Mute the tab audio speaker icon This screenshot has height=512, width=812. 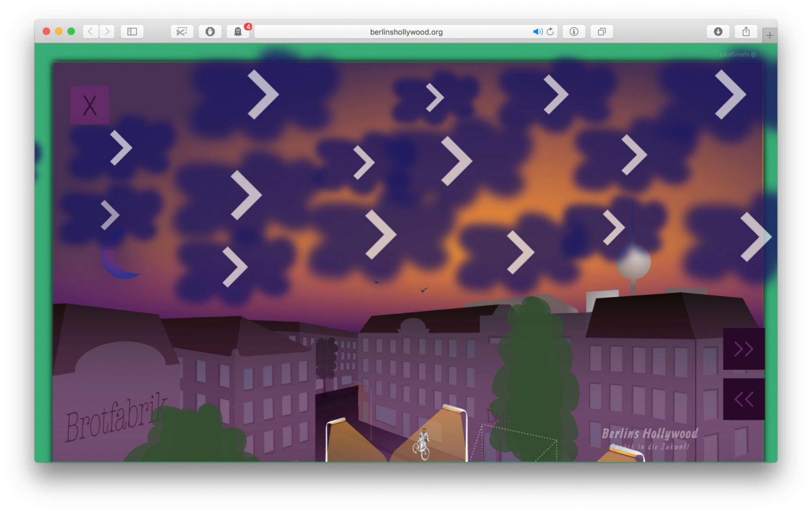click(537, 32)
